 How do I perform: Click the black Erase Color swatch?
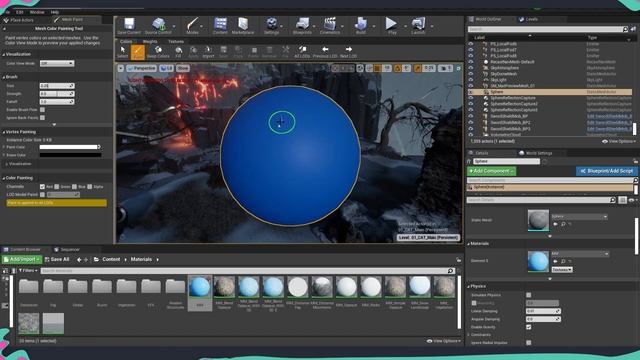(70, 155)
